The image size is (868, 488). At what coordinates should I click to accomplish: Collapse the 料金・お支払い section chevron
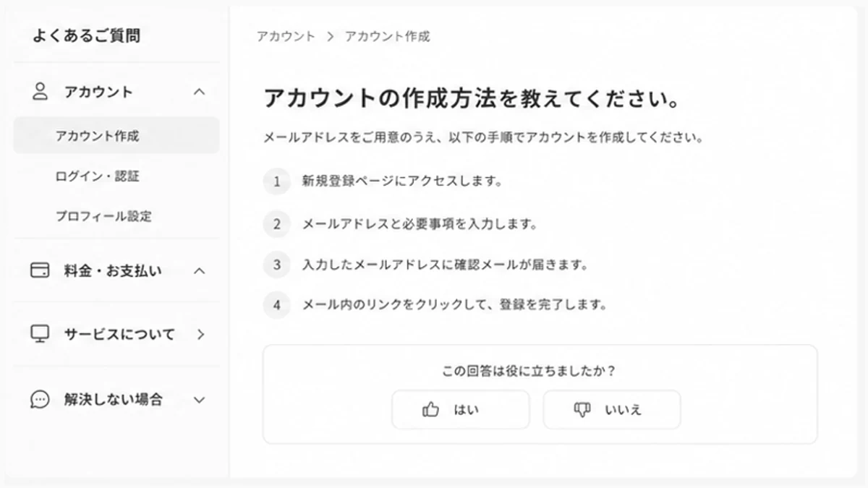tap(200, 271)
